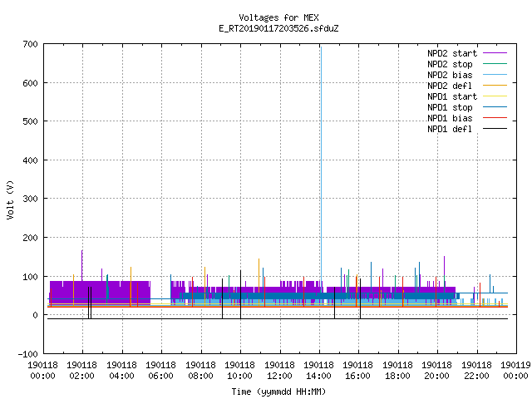This screenshot has height=399, width=532.
Task: Click the x-axis tick label 190118 06:00
Action: click(160, 371)
